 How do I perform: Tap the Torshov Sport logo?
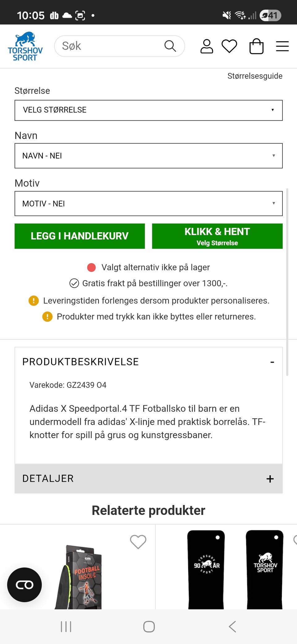click(25, 46)
